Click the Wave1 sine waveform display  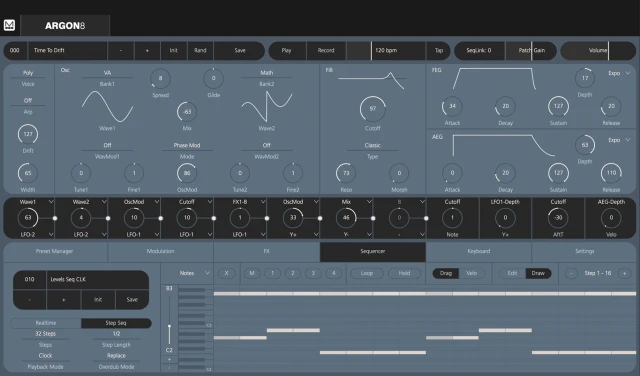click(107, 106)
